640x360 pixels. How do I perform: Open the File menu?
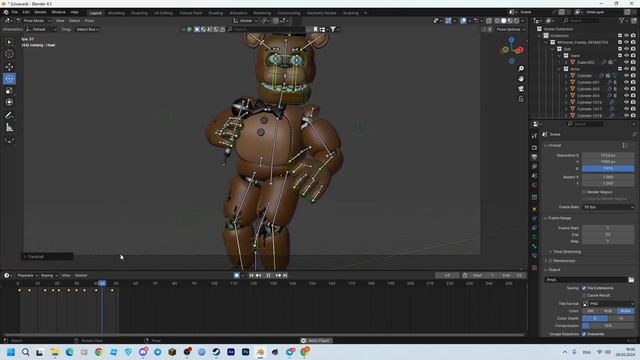coord(15,12)
